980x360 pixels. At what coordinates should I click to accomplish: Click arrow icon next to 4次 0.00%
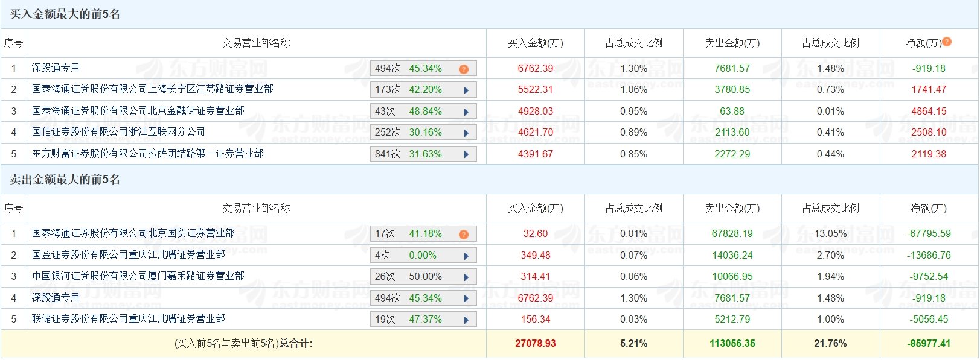pyautogui.click(x=466, y=256)
